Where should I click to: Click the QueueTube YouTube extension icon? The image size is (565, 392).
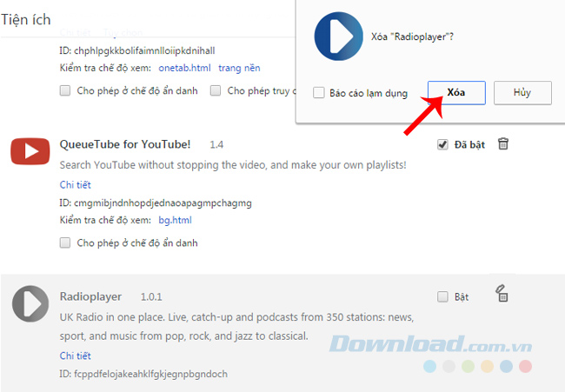[x=30, y=151]
